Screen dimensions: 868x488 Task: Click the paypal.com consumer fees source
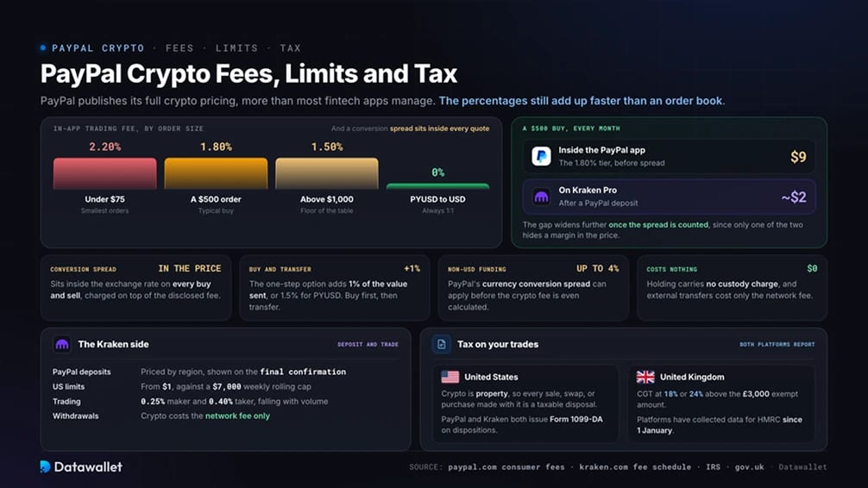click(x=506, y=467)
